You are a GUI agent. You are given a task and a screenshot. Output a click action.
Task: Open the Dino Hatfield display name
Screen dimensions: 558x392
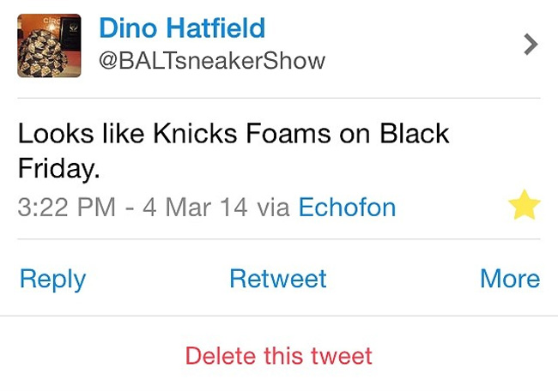(x=182, y=27)
